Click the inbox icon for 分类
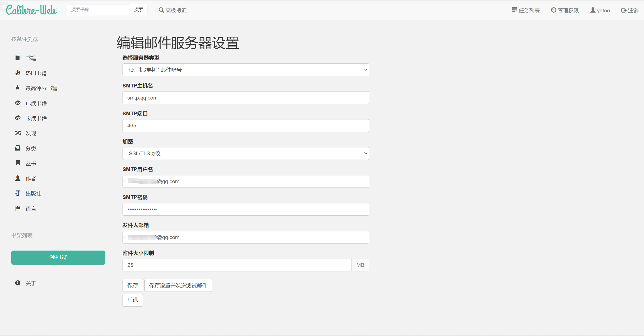 click(18, 148)
